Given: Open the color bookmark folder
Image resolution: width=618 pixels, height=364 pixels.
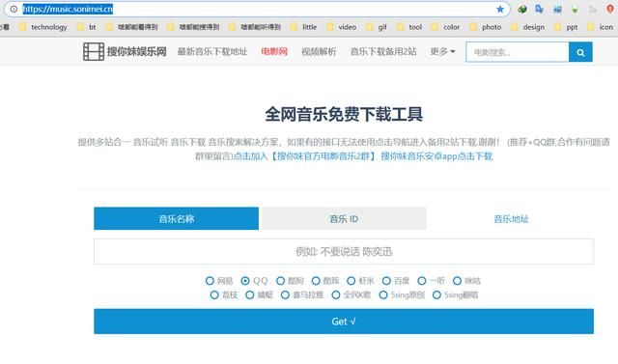Looking at the screenshot, I should click(445, 27).
